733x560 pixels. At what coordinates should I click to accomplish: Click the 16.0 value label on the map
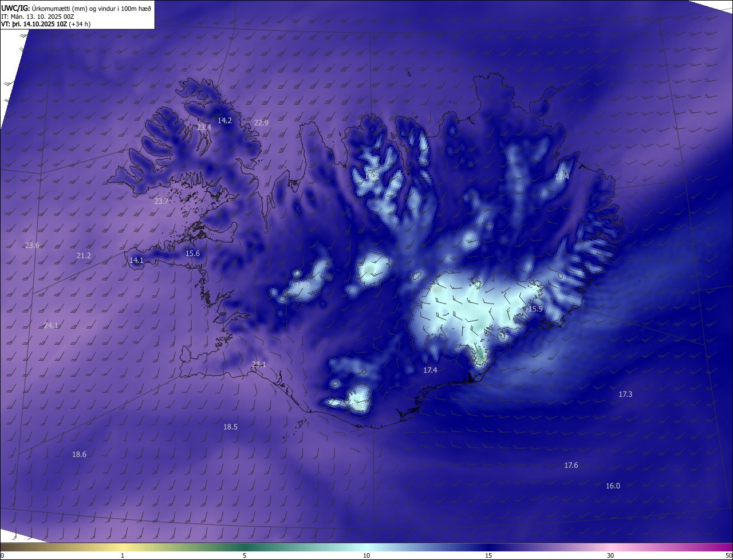coord(613,486)
